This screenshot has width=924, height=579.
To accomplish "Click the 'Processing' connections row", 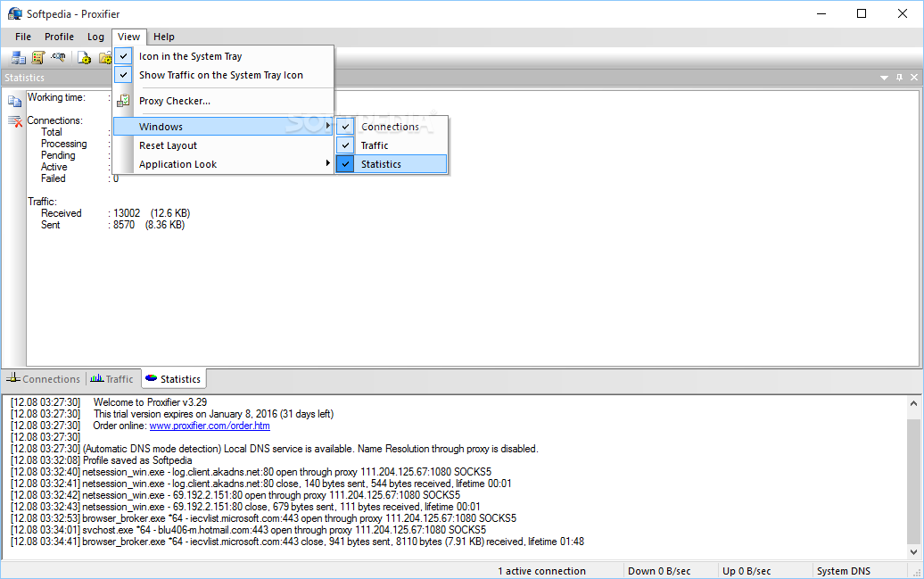I will click(63, 144).
